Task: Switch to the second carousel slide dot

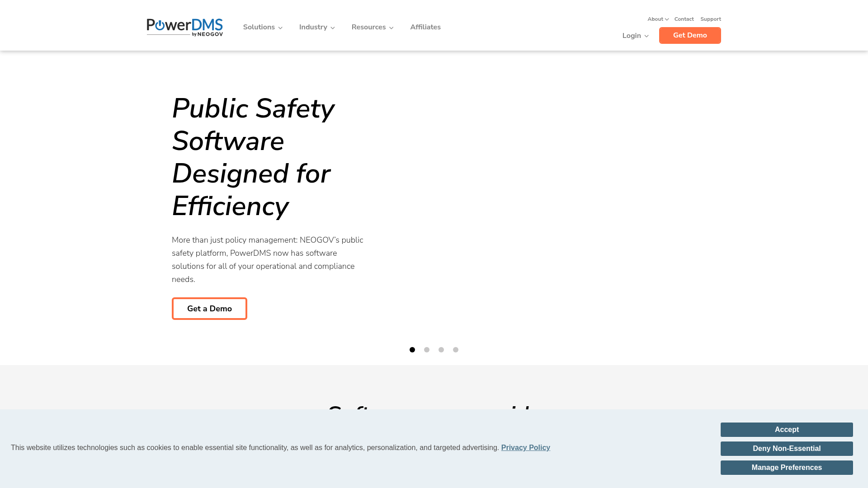Action: coord(426,350)
